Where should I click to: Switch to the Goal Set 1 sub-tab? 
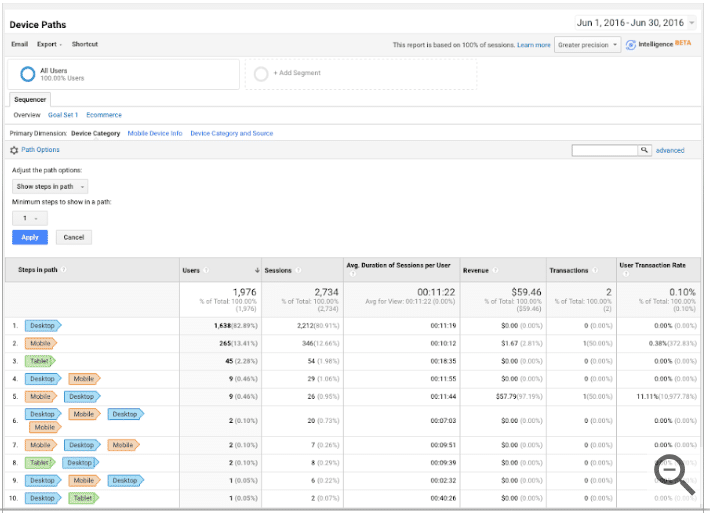click(63, 115)
